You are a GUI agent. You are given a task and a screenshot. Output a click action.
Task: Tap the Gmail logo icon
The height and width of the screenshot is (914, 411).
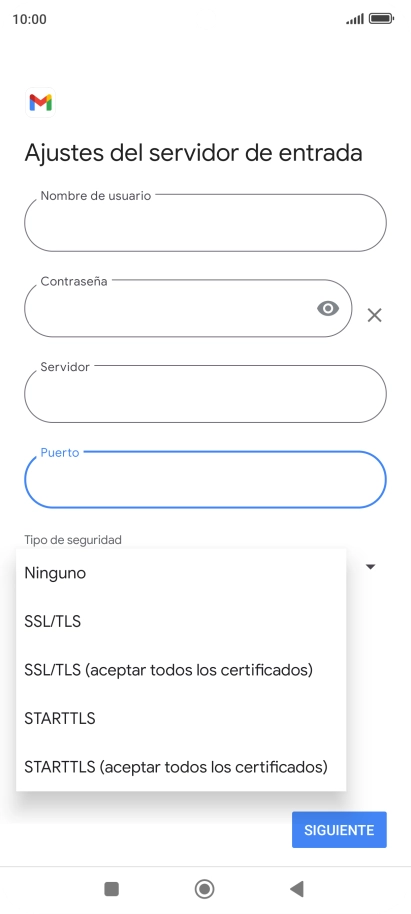pos(40,103)
